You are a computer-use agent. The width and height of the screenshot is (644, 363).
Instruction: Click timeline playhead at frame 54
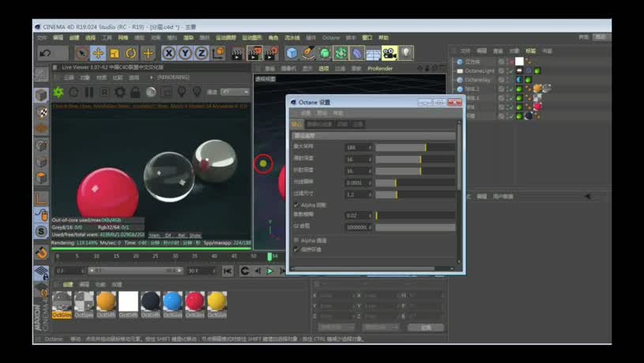tap(269, 256)
